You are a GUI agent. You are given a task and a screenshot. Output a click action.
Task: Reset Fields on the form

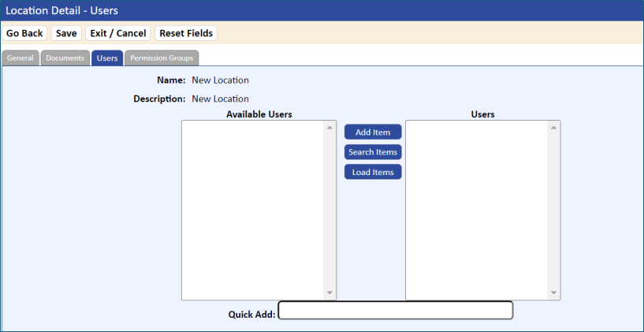[x=186, y=33]
